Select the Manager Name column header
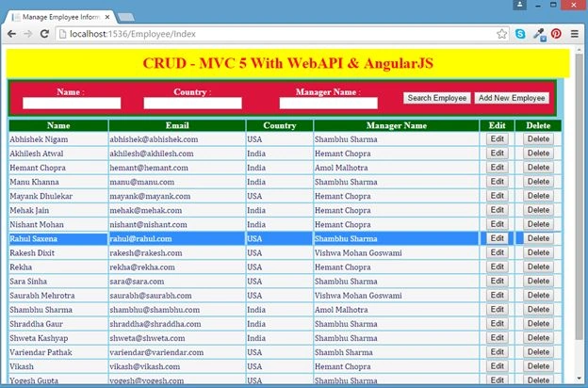 (x=397, y=125)
